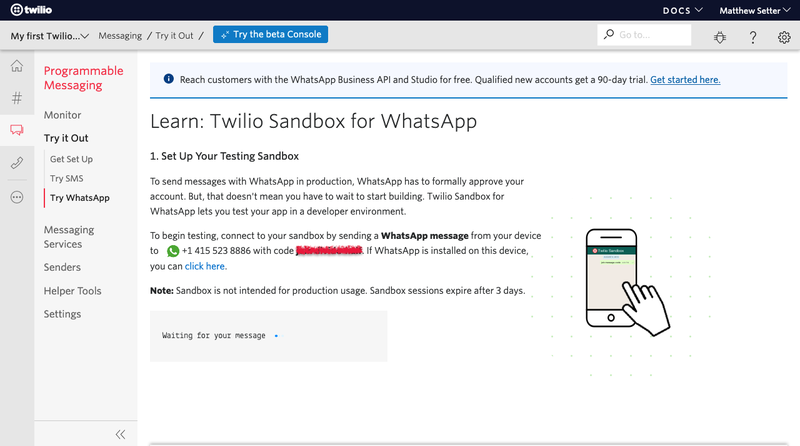Open the help question mark icon

753,37
